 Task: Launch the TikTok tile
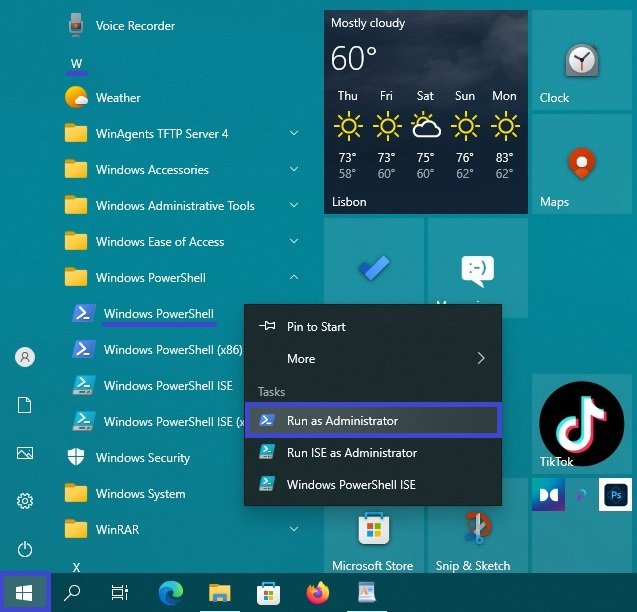point(582,424)
